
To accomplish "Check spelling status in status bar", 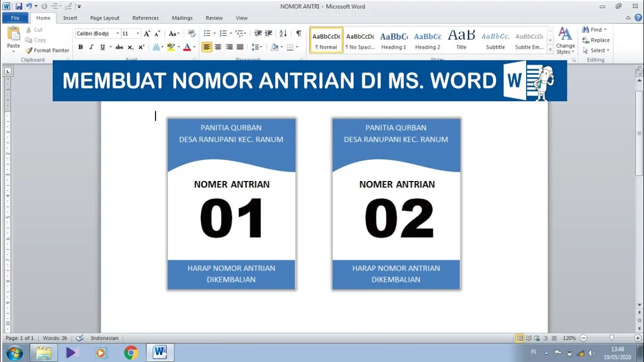I will click(79, 338).
